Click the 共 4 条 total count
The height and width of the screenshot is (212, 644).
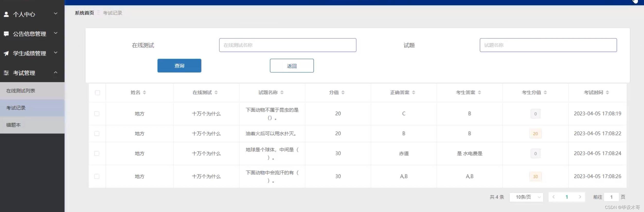[x=497, y=197]
